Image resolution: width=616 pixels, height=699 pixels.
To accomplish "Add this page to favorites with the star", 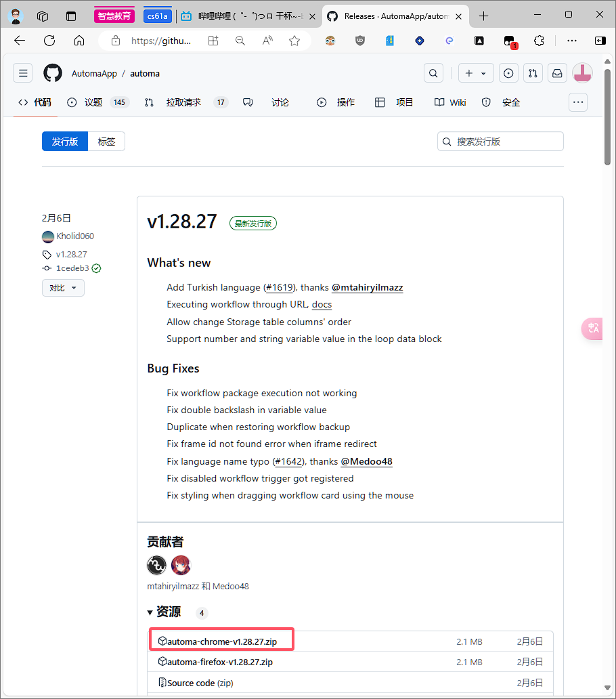I will click(294, 41).
